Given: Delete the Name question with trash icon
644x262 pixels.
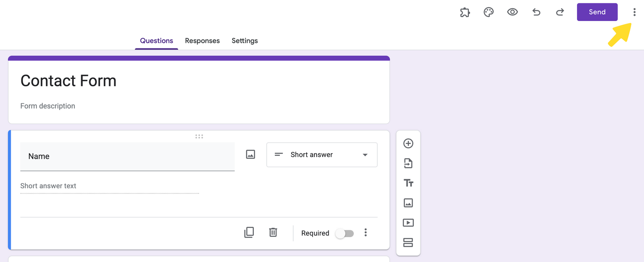Looking at the screenshot, I should tap(273, 232).
